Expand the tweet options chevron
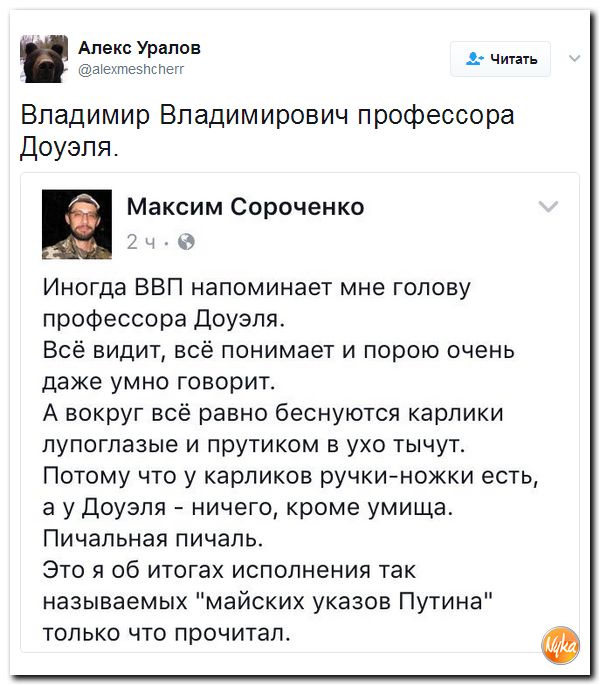 pos(574,58)
